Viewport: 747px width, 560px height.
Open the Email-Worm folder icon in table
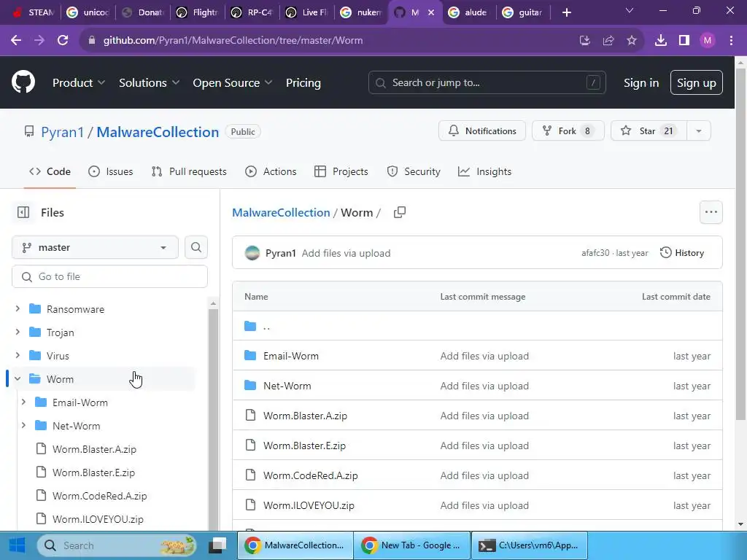click(x=250, y=355)
